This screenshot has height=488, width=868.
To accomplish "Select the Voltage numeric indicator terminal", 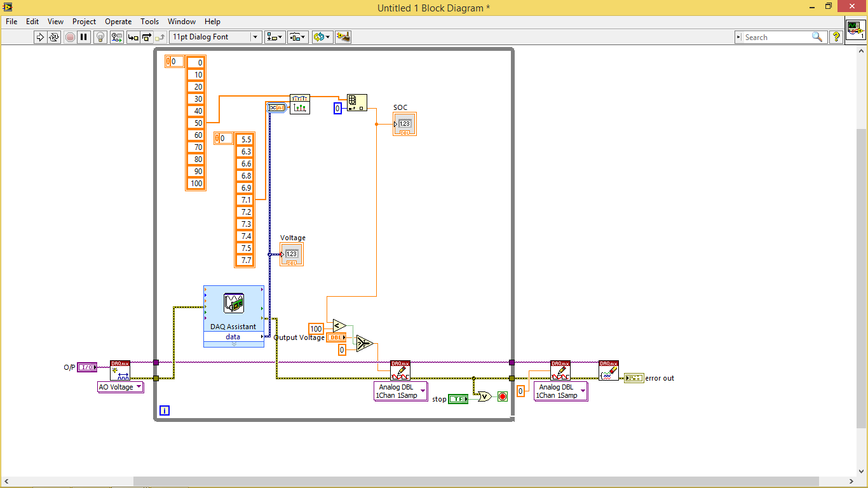I will (x=292, y=254).
